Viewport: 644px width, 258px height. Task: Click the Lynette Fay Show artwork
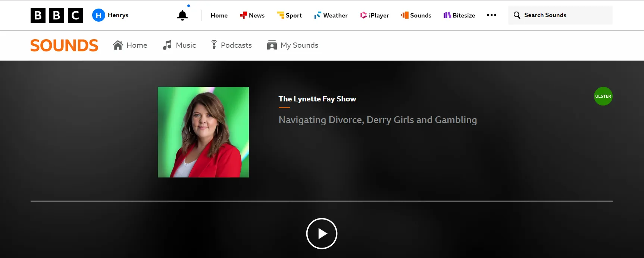click(x=203, y=132)
